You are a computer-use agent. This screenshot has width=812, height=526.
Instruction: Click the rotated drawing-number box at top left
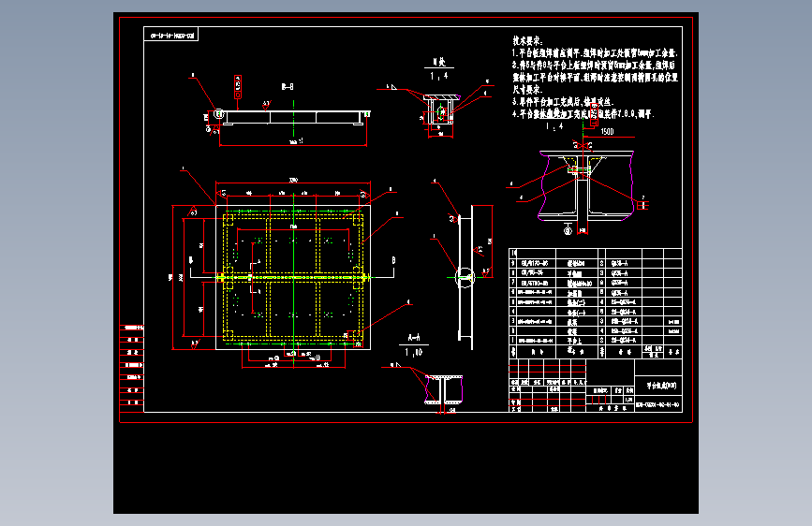tap(170, 36)
